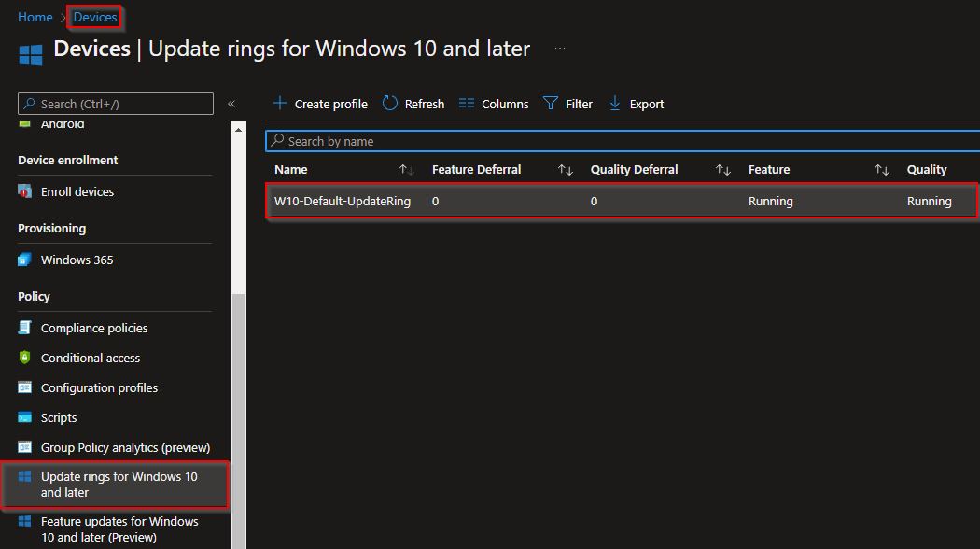The width and height of the screenshot is (980, 549).
Task: Open Conditional access
Action: pyautogui.click(x=91, y=358)
